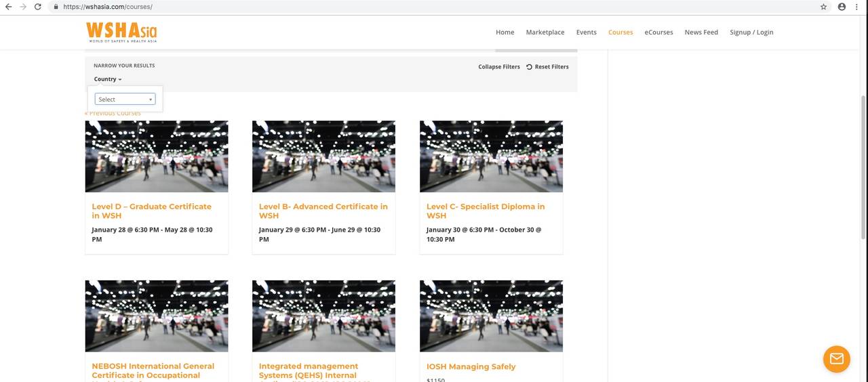Viewport: 868px width, 382px height.
Task: Click the WSH Asia logo
Action: click(121, 32)
